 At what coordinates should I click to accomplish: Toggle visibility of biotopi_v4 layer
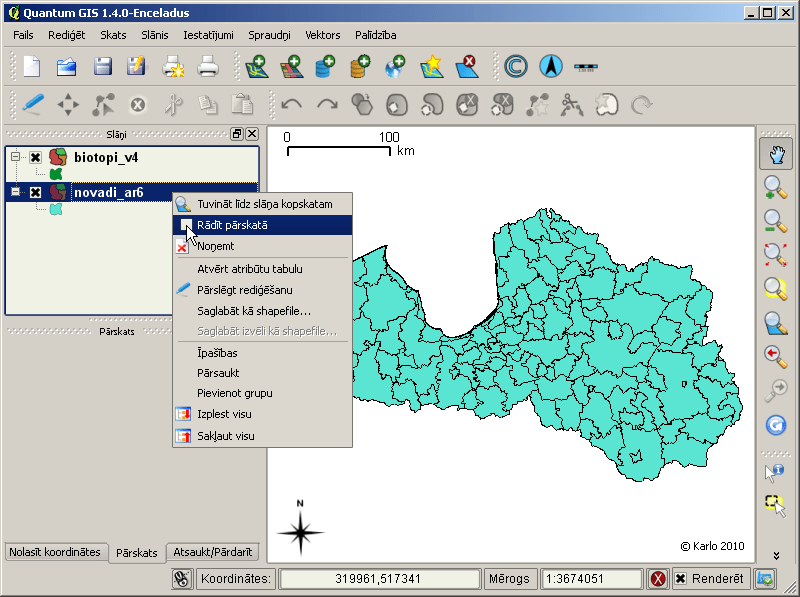(35, 157)
